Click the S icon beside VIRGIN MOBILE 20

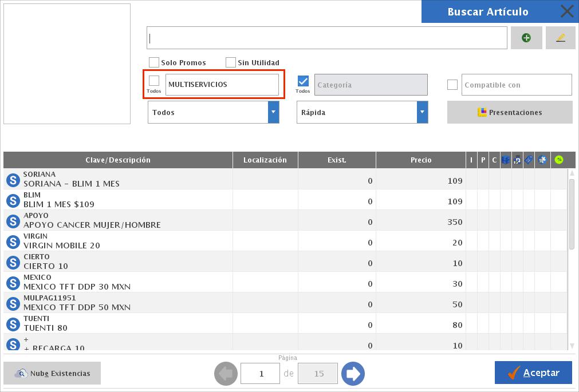tap(13, 241)
